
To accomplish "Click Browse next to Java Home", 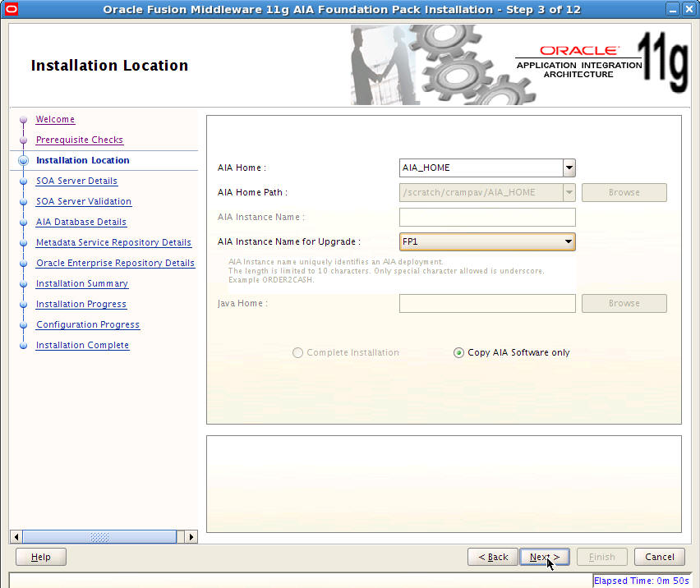I will click(x=624, y=303).
